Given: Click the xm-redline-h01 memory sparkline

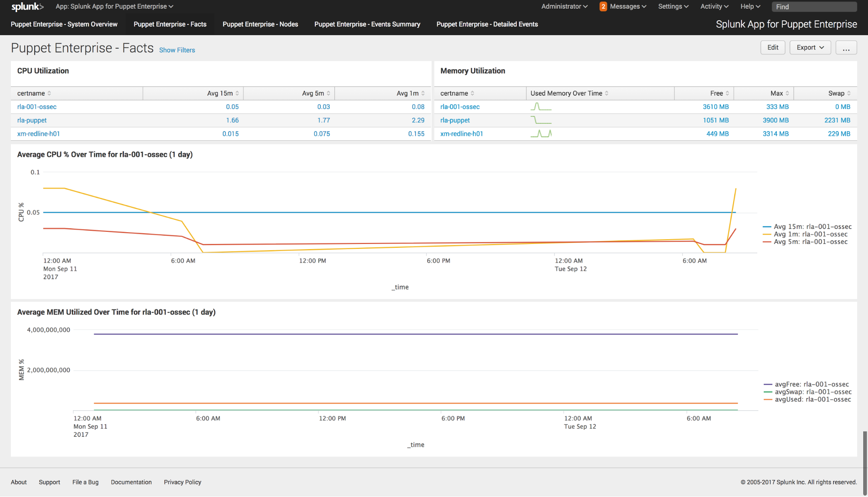Looking at the screenshot, I should (x=541, y=133).
